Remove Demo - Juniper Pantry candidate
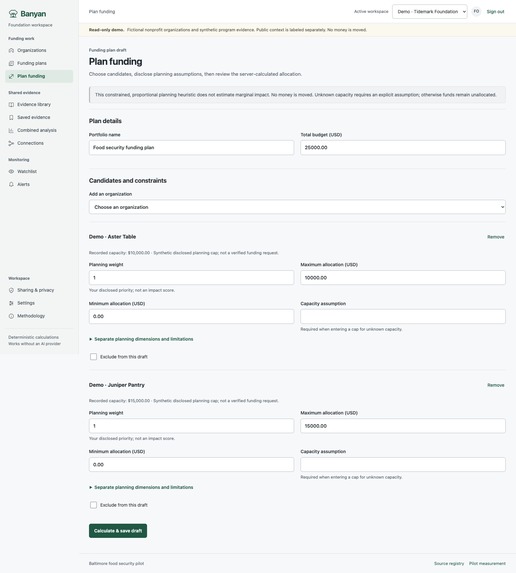This screenshot has width=516, height=573. click(496, 385)
